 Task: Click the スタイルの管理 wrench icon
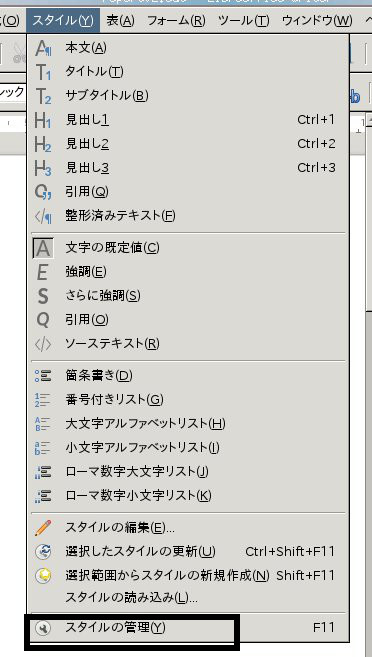43,628
